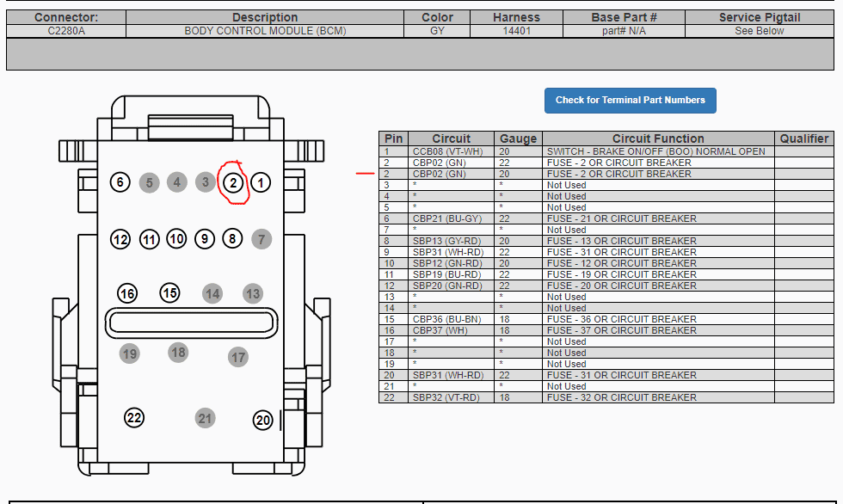This screenshot has height=504, width=843.
Task: Click the Circuit column header
Action: pos(451,138)
